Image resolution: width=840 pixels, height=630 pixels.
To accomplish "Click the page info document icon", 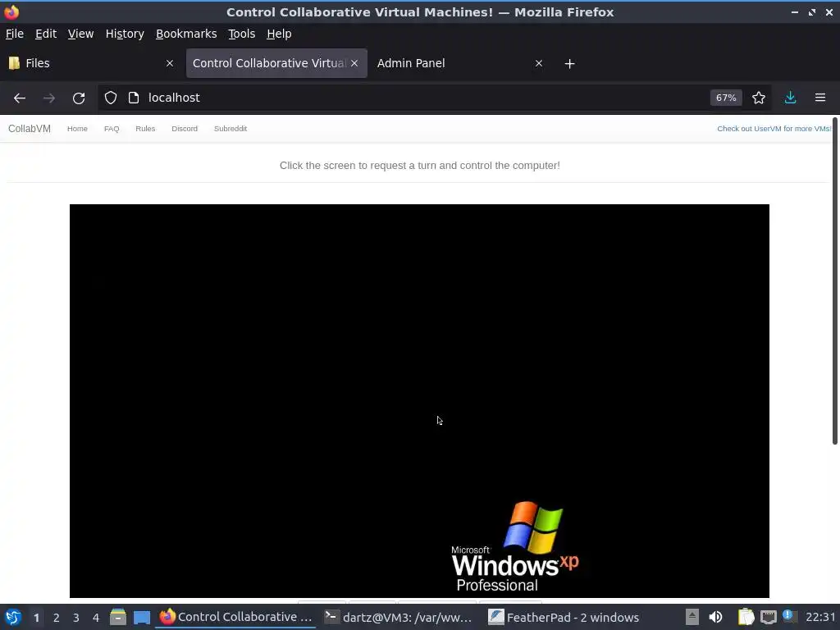I will (134, 98).
